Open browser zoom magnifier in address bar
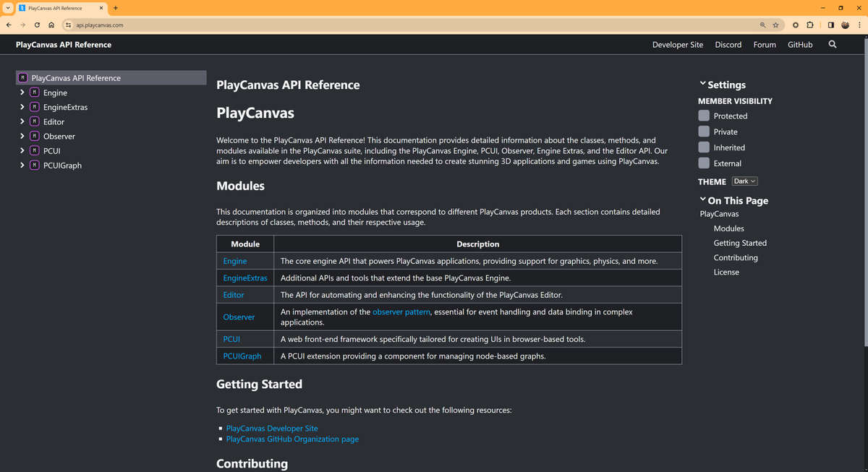Viewport: 868px width, 472px height. 762,25
